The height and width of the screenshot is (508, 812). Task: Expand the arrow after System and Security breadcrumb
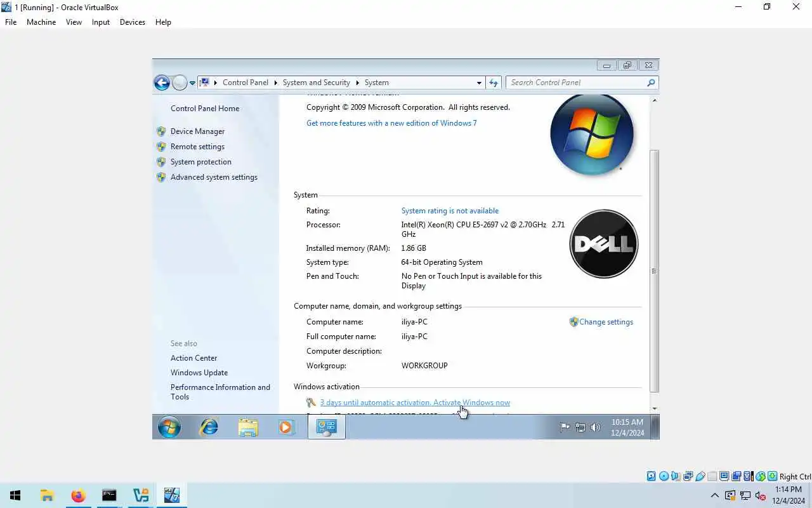coord(357,83)
